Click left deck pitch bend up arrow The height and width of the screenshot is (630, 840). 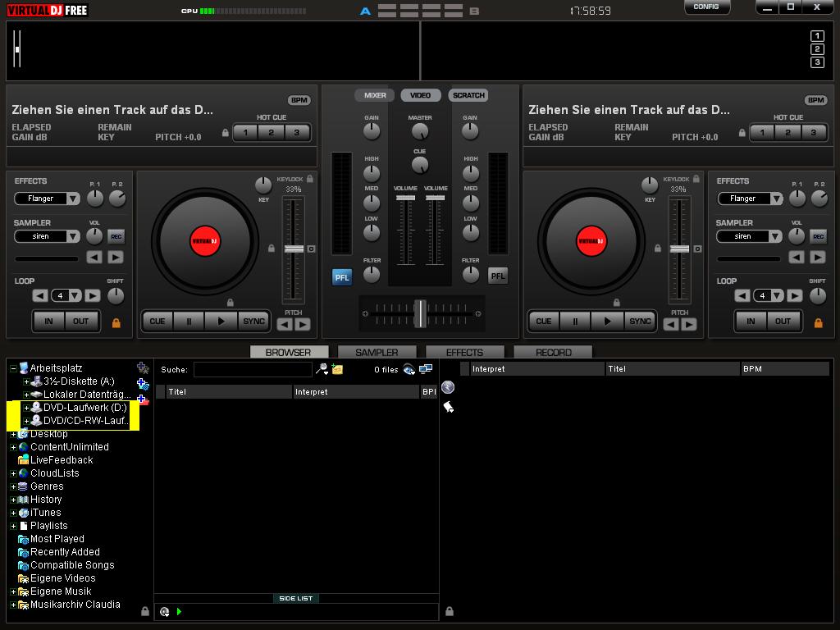point(302,324)
